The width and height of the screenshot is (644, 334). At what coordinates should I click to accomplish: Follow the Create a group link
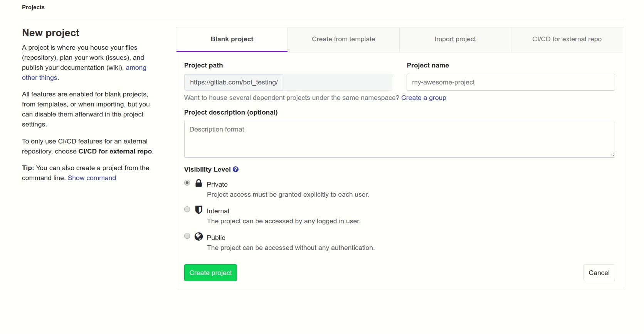[424, 98]
